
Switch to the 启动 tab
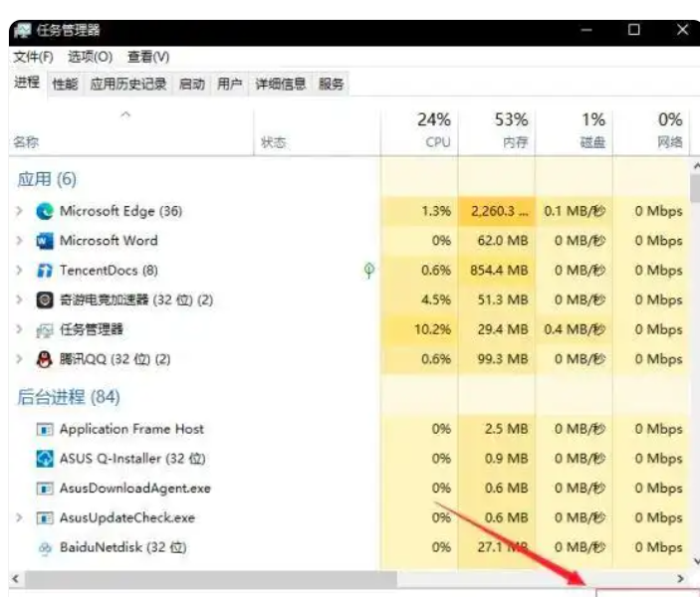point(192,84)
